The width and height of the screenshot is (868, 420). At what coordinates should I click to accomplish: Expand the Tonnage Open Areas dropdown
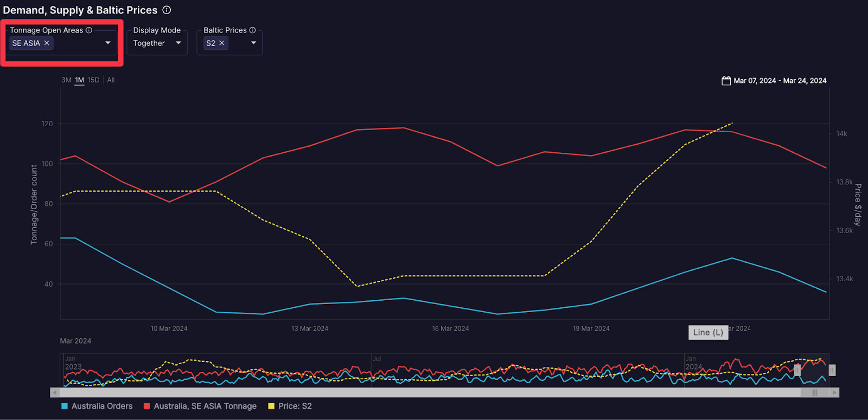tap(108, 43)
